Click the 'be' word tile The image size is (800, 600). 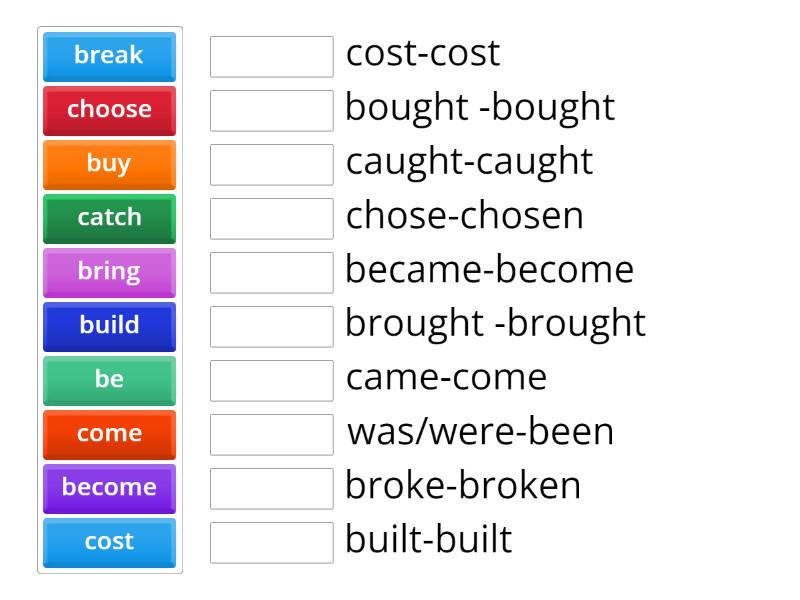109,379
